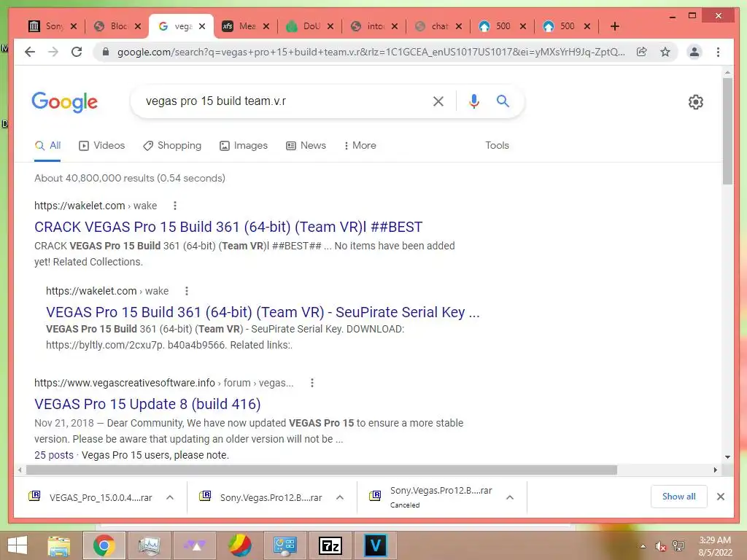
Task: Close the DoU tab
Action: click(x=330, y=26)
